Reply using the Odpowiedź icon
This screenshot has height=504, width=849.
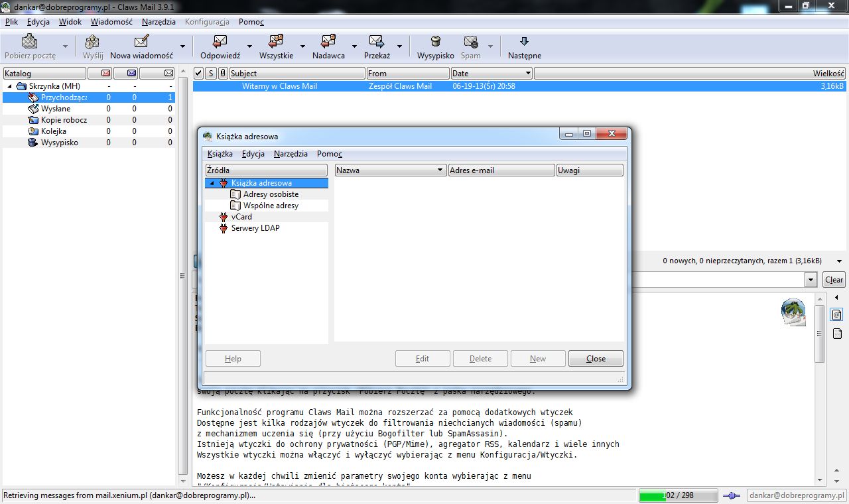[220, 42]
